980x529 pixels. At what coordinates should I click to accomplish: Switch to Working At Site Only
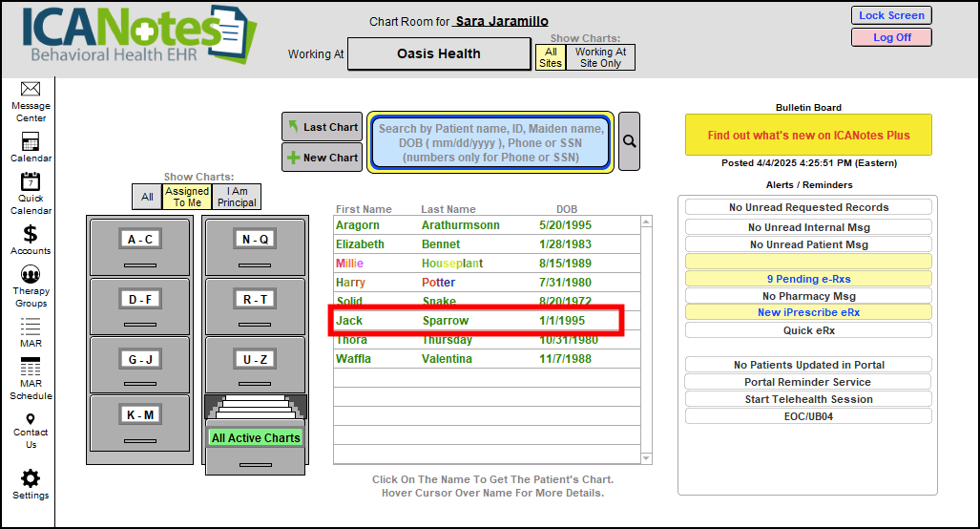pyautogui.click(x=600, y=57)
